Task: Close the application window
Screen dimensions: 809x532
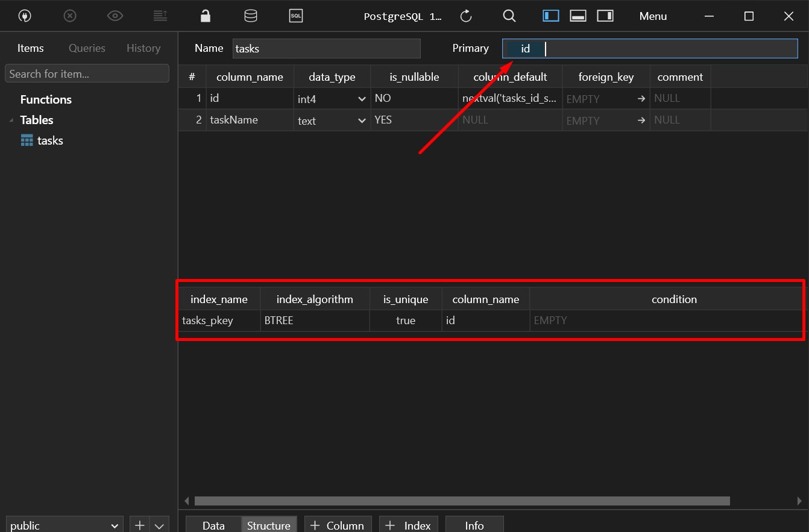Action: pyautogui.click(x=789, y=16)
